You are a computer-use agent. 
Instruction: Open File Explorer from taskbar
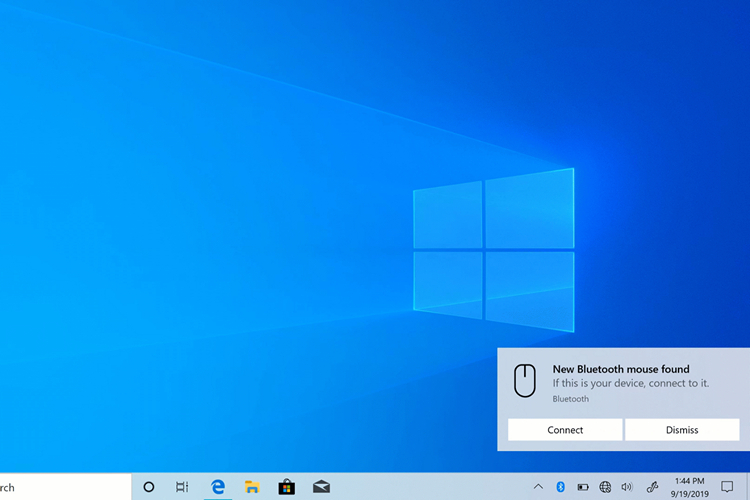[252, 487]
